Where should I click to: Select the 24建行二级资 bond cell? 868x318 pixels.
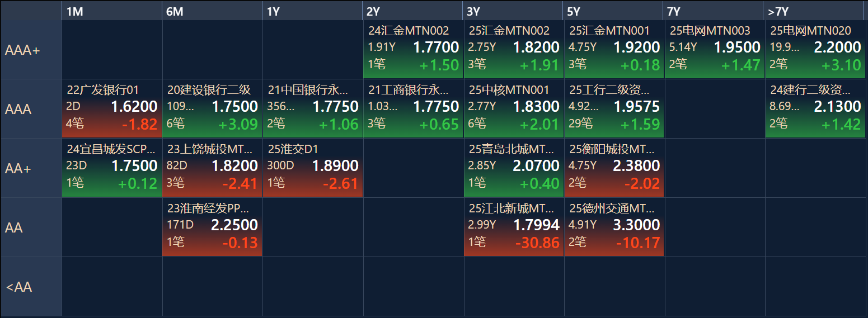(x=815, y=108)
